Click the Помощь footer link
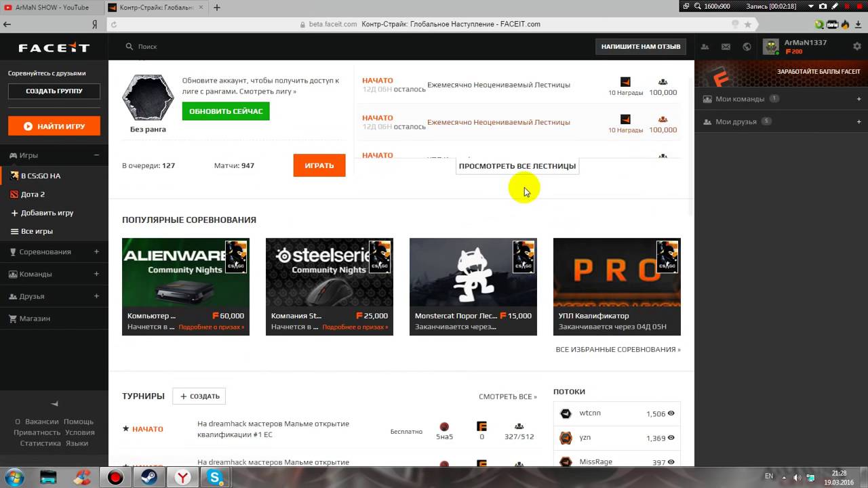This screenshot has height=488, width=868. [79, 422]
